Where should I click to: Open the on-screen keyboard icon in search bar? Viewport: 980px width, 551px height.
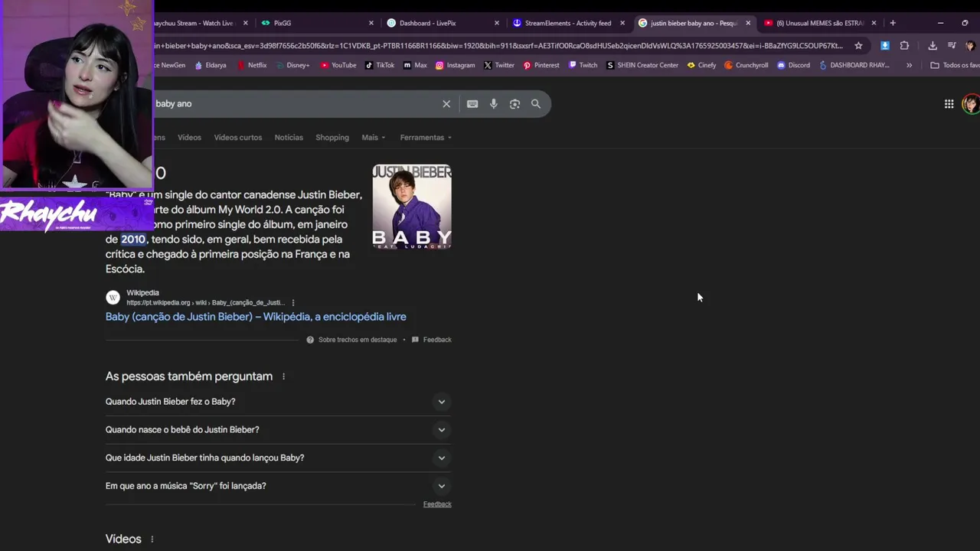tap(472, 104)
